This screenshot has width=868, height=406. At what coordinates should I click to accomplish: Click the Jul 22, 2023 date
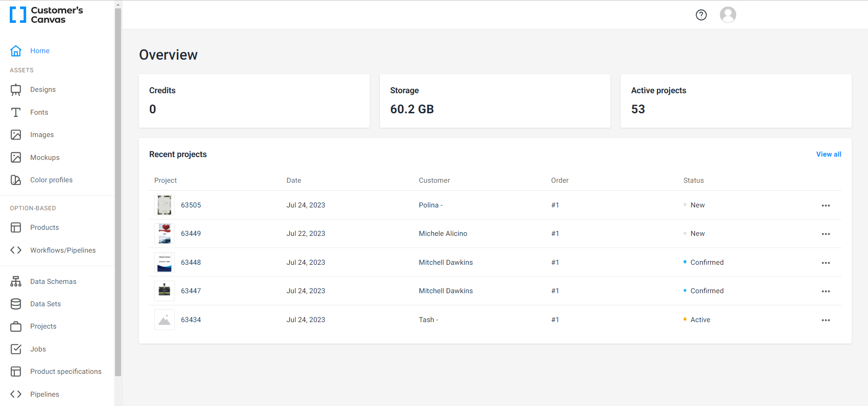306,234
